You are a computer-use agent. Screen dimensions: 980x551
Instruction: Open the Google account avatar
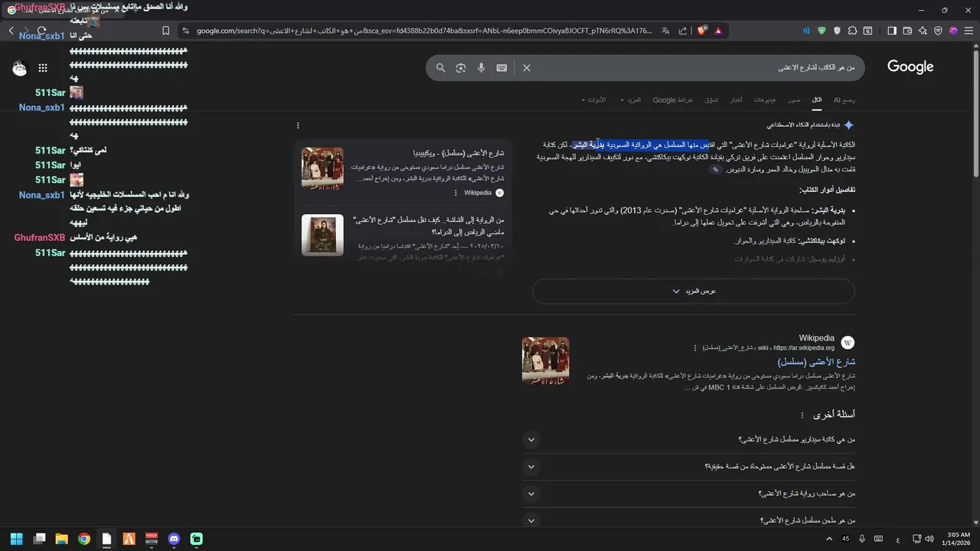tap(20, 67)
